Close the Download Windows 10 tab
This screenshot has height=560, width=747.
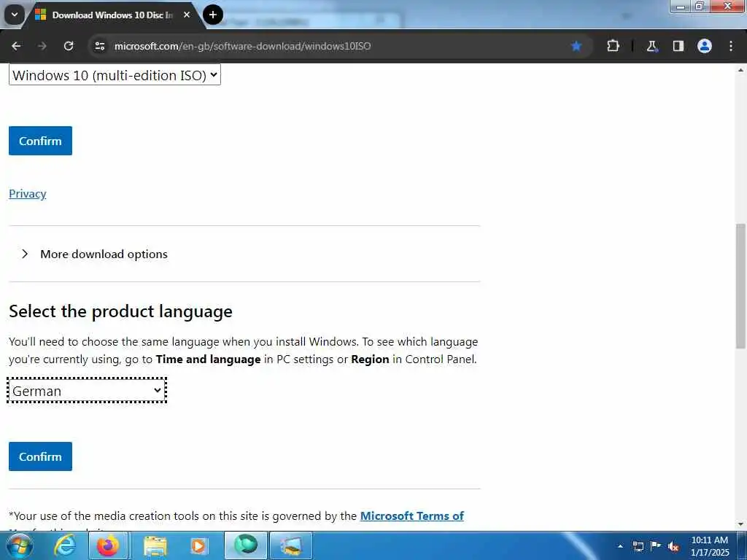pyautogui.click(x=187, y=15)
